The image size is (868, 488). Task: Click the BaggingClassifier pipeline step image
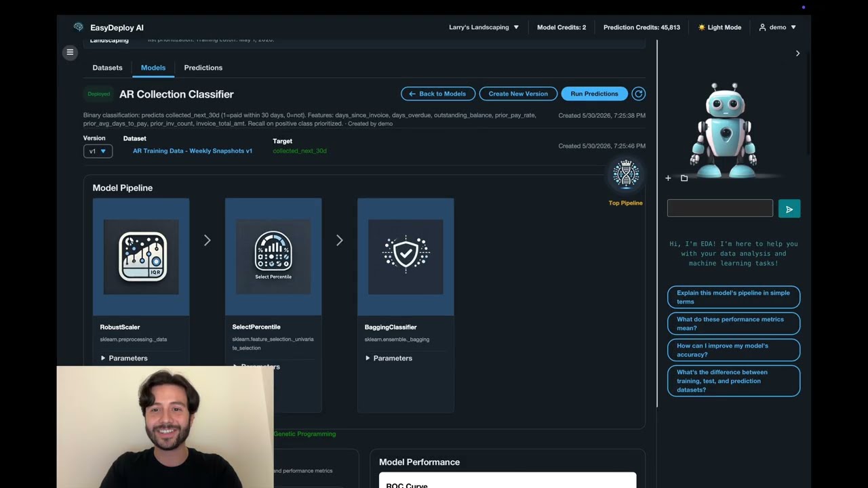coord(406,257)
